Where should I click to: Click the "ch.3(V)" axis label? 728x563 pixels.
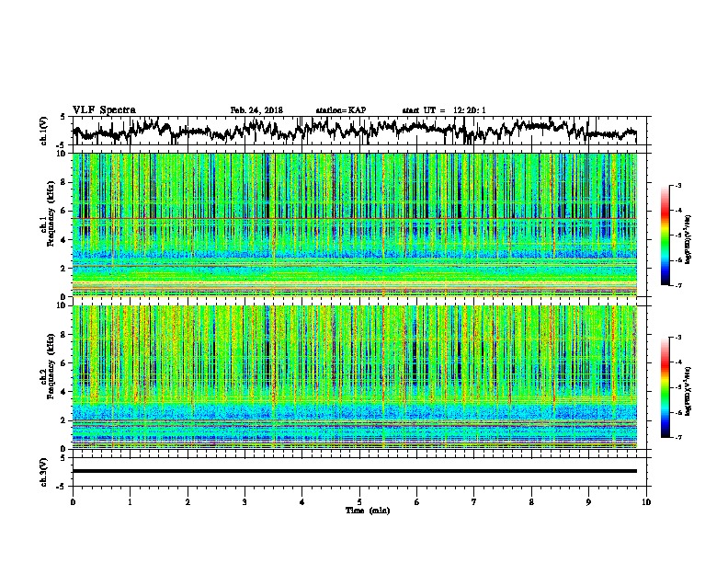(44, 472)
